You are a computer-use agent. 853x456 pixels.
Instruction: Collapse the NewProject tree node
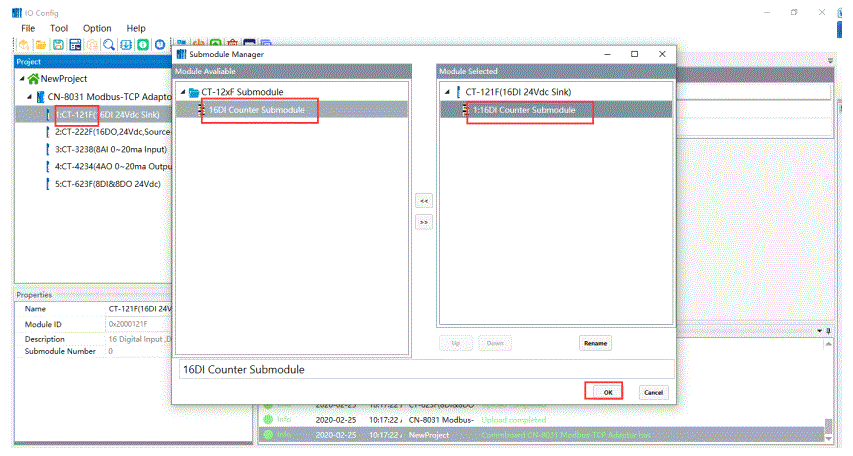point(22,79)
